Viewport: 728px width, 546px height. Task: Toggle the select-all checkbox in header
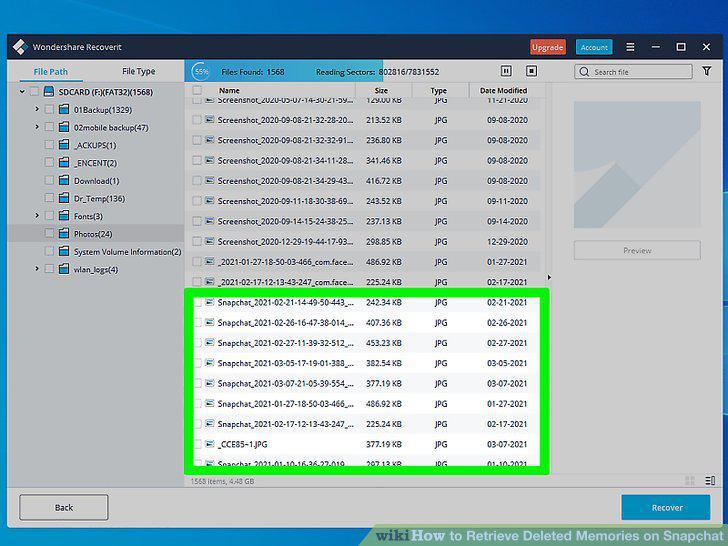[x=197, y=90]
